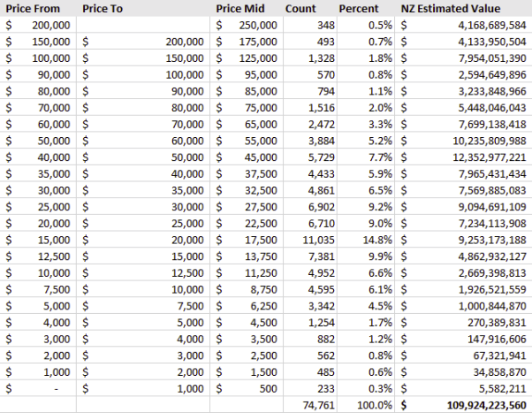Viewport: 532px width, 413px height.
Task: Select the Price Mid cell 500
Action: [247, 388]
